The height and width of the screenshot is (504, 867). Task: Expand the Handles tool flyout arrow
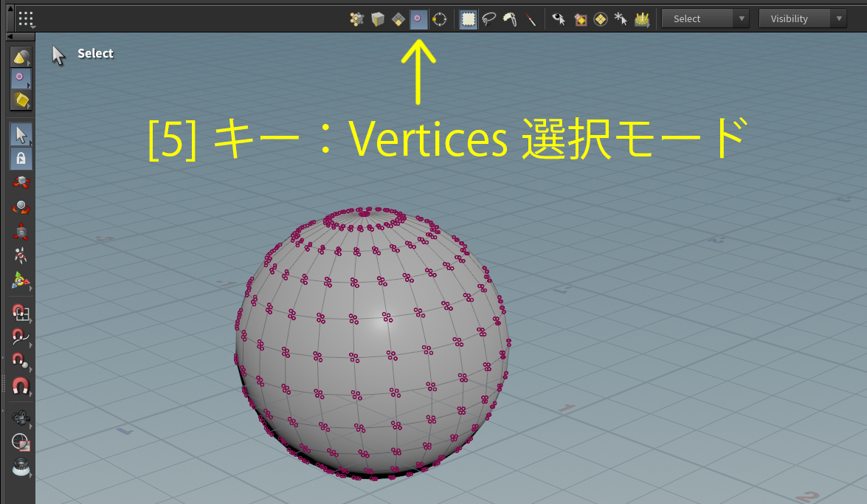[x=30, y=289]
